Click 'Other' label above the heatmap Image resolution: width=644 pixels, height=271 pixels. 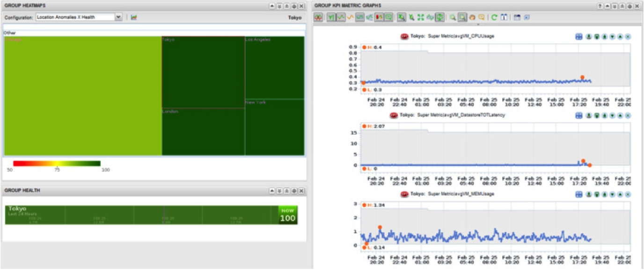click(x=9, y=33)
